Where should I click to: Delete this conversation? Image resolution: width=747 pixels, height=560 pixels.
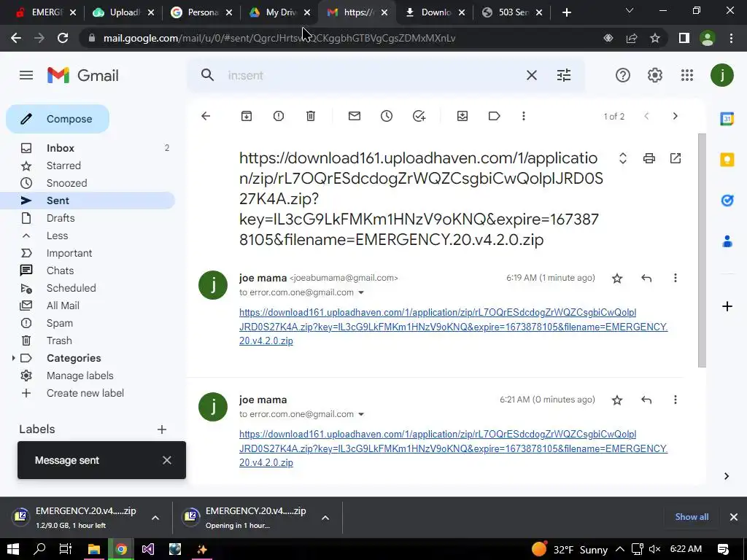tap(311, 116)
